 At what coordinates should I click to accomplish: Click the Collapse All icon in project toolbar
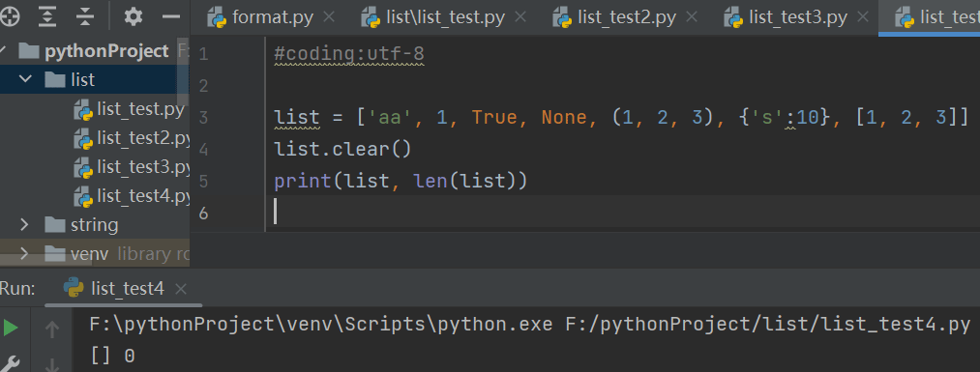click(x=84, y=16)
